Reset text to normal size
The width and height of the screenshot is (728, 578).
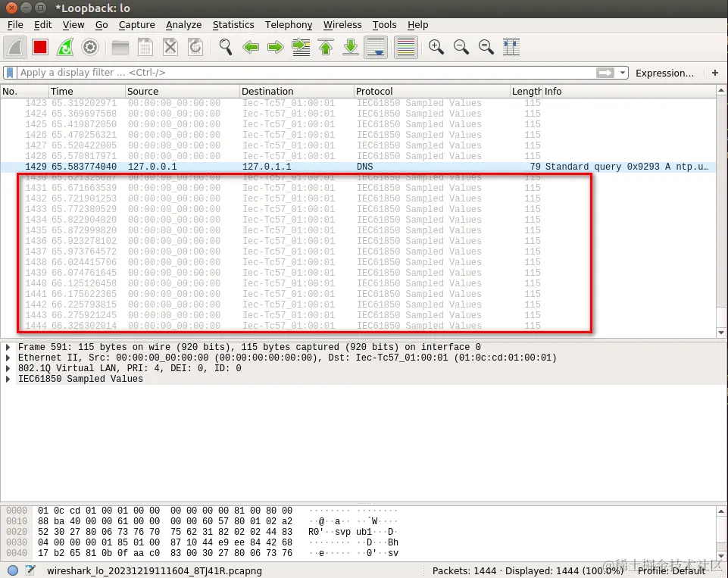[x=486, y=47]
